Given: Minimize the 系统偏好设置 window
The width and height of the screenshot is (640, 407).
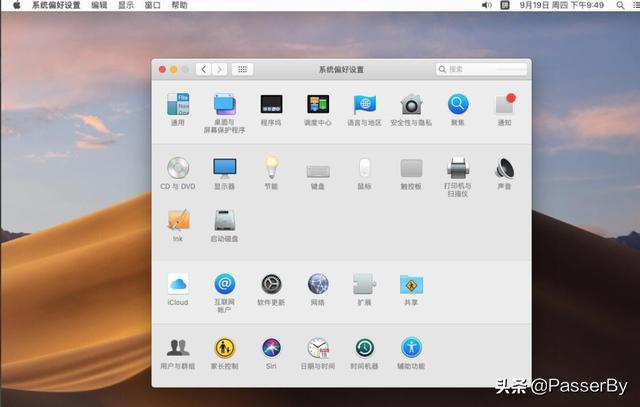Looking at the screenshot, I should pos(174,69).
